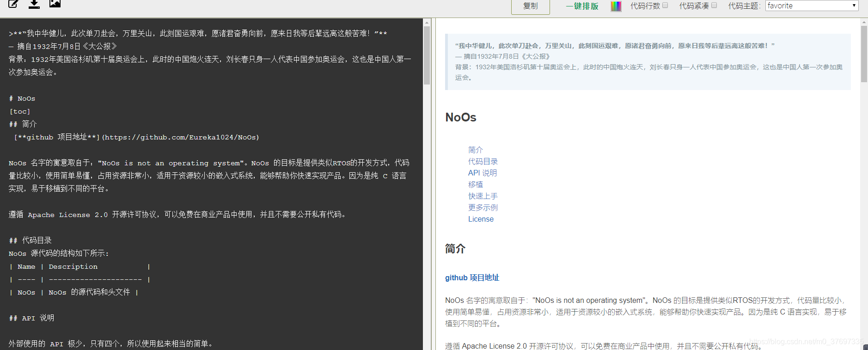Enable the 代码行数 checkbox
868x350 pixels.
[x=665, y=6]
